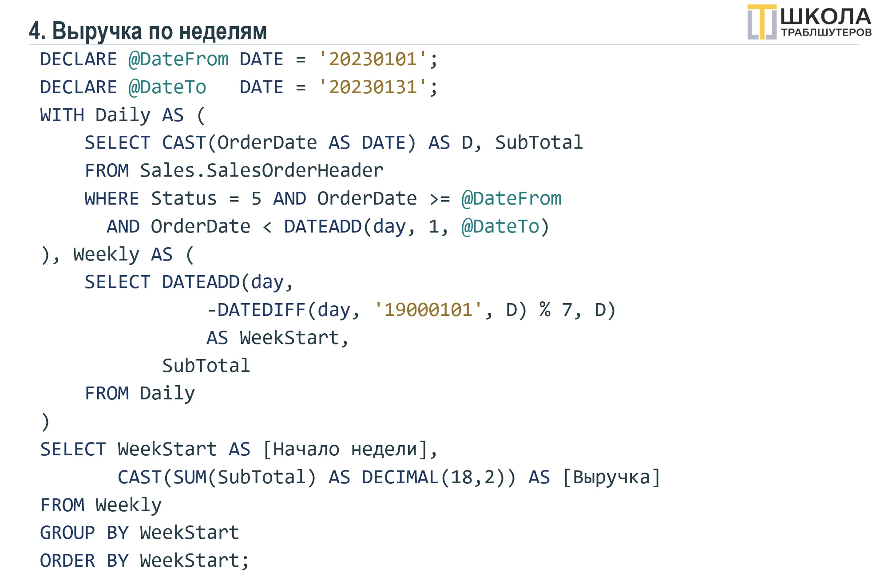
Task: Click 'CAST(OrderDate AS DATE)' expression
Action: [x=289, y=143]
